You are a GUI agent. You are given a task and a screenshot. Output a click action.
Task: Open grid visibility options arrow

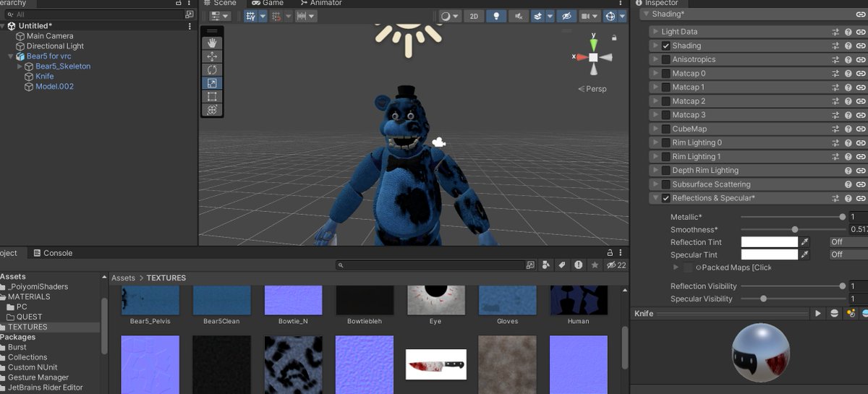tap(262, 16)
